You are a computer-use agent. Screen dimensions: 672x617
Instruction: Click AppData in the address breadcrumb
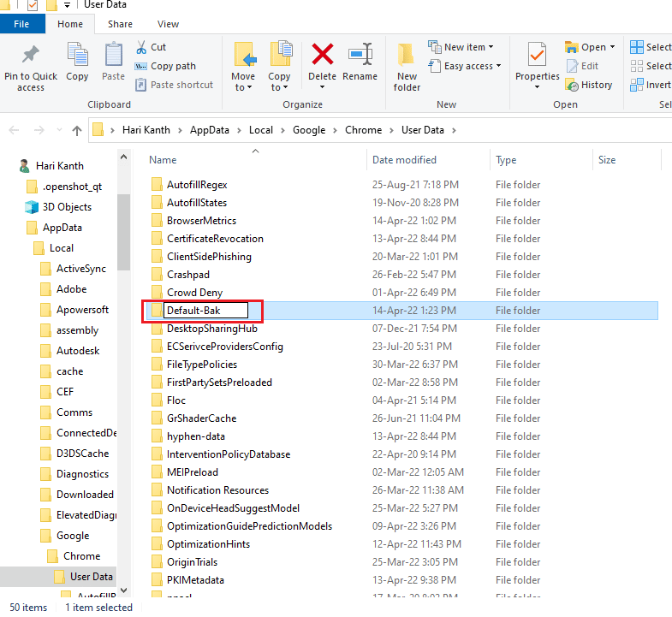click(210, 130)
